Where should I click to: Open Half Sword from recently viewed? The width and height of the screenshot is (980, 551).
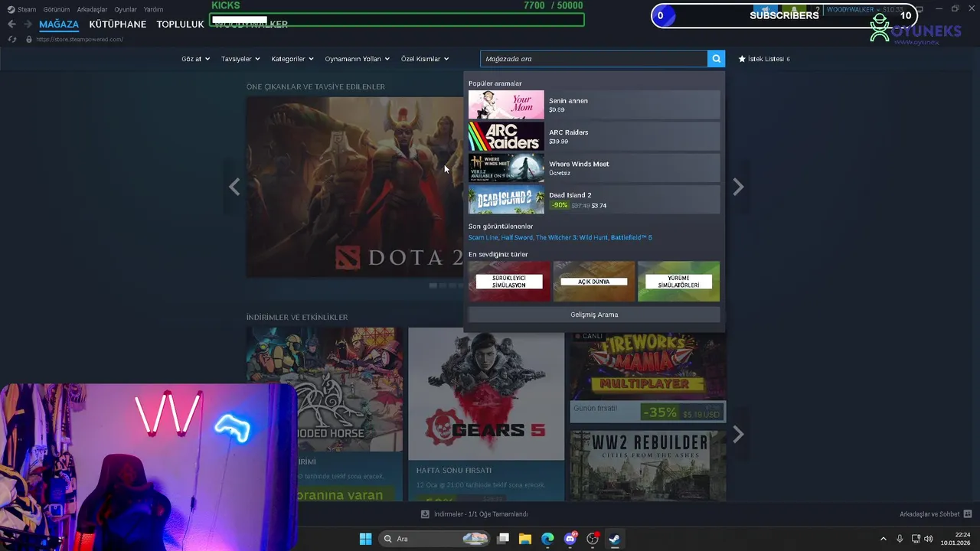517,237
